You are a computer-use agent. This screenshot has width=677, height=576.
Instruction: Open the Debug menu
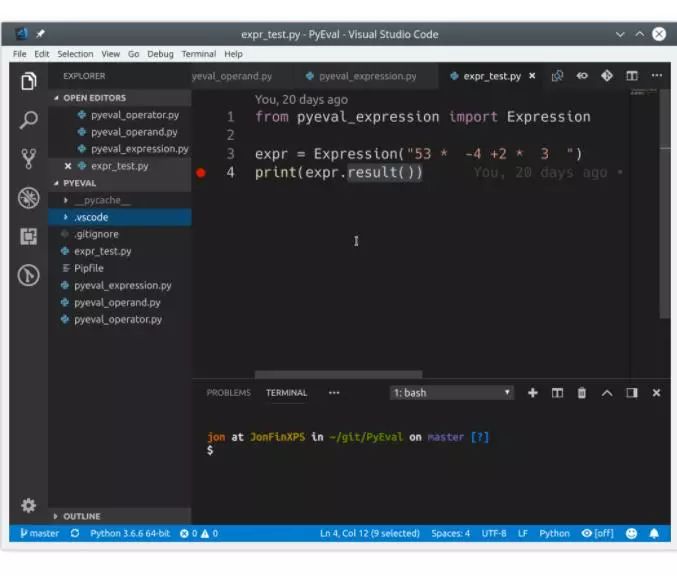click(160, 54)
